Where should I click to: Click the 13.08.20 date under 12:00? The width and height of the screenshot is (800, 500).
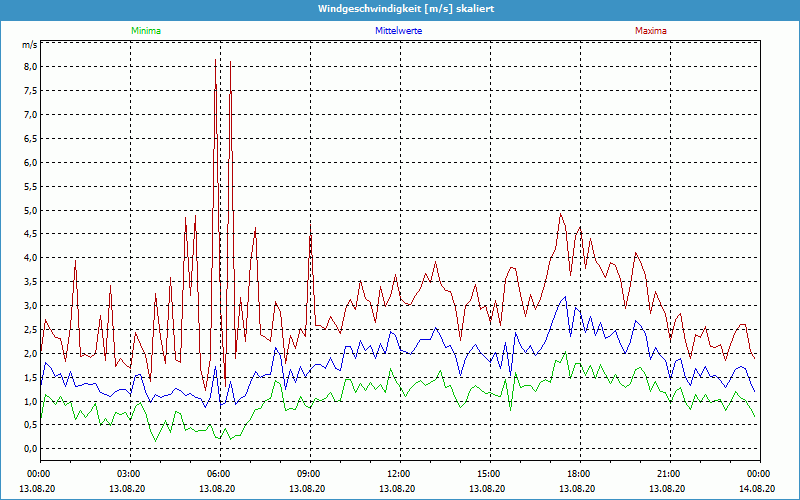point(397,488)
